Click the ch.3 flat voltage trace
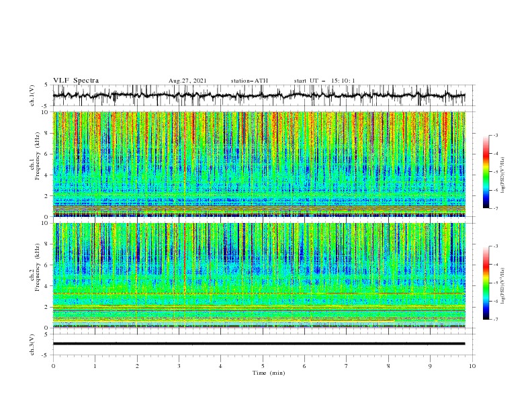 pyautogui.click(x=259, y=344)
